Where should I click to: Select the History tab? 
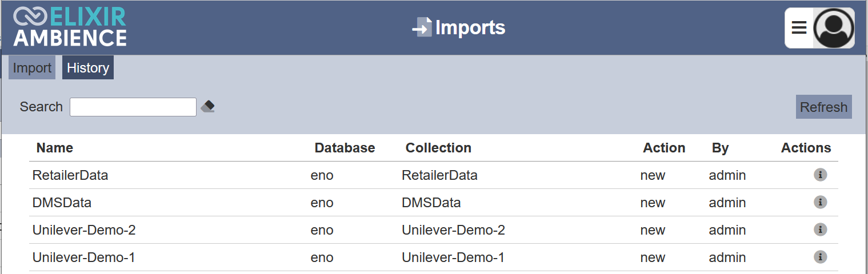click(x=88, y=67)
